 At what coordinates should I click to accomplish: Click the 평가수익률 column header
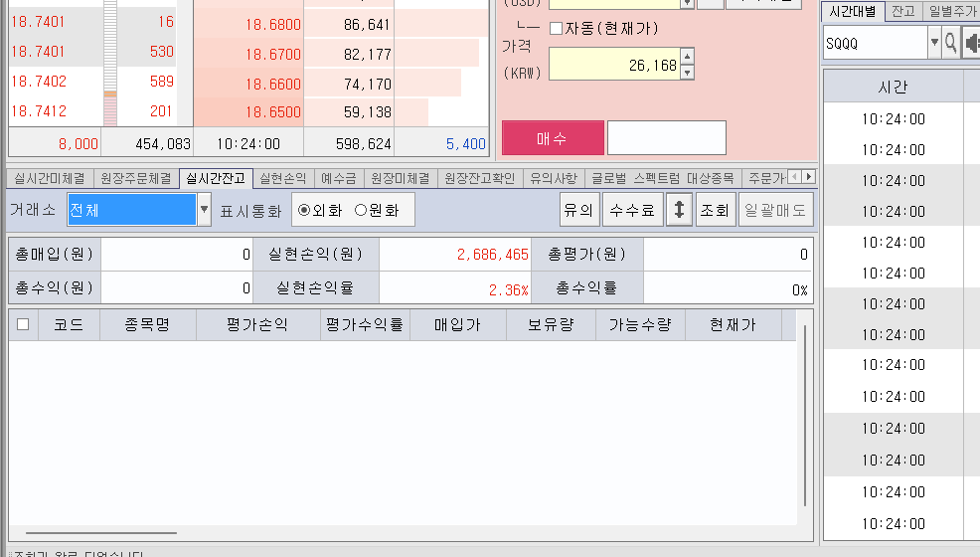point(365,324)
